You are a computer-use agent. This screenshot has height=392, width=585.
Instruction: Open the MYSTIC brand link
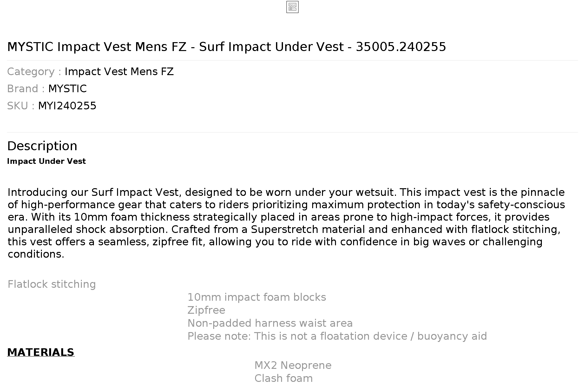click(x=67, y=89)
